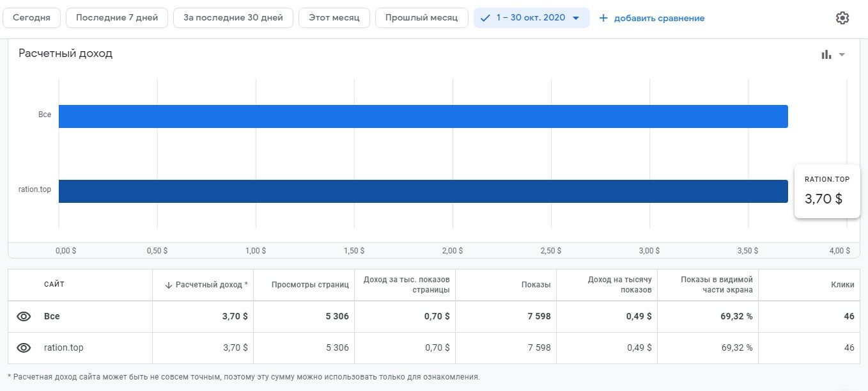868x391 pixels.
Task: Select Этот месяц date range
Action: (334, 18)
